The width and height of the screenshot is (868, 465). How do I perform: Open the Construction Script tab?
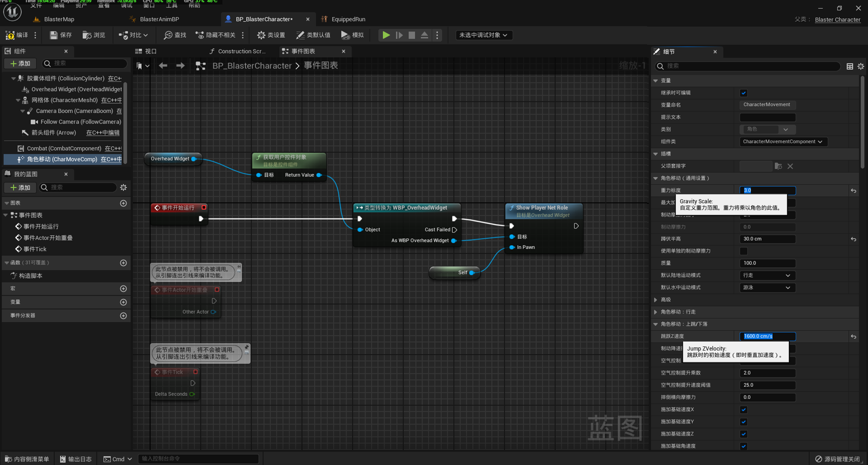pyautogui.click(x=237, y=51)
